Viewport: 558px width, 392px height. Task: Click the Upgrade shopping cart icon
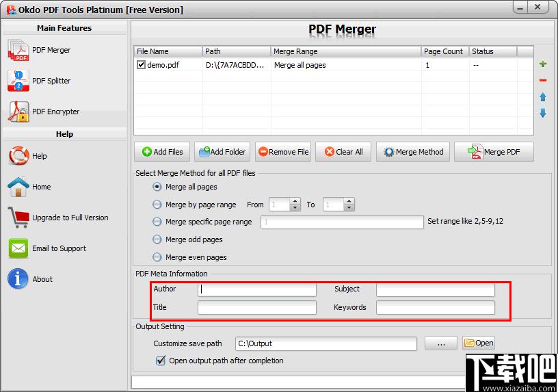(x=18, y=218)
